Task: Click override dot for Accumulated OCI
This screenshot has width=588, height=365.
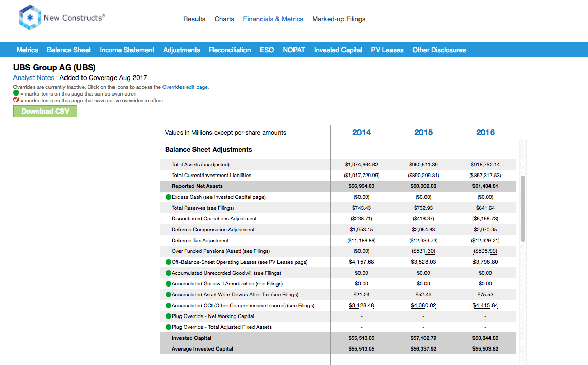Action: click(168, 306)
